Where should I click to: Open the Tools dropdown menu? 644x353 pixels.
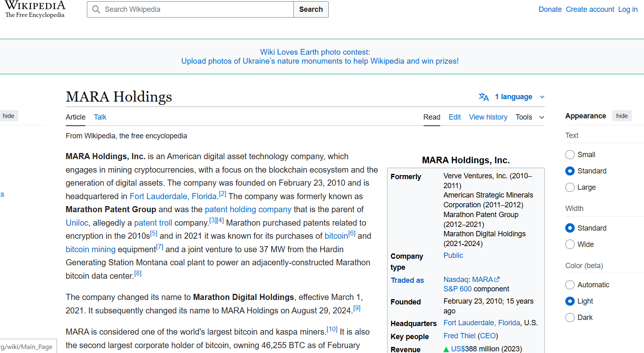(530, 117)
